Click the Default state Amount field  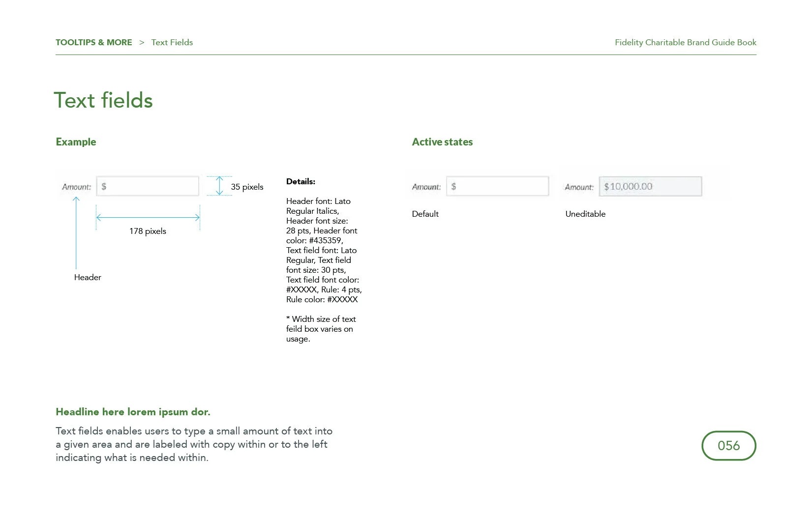(x=498, y=186)
